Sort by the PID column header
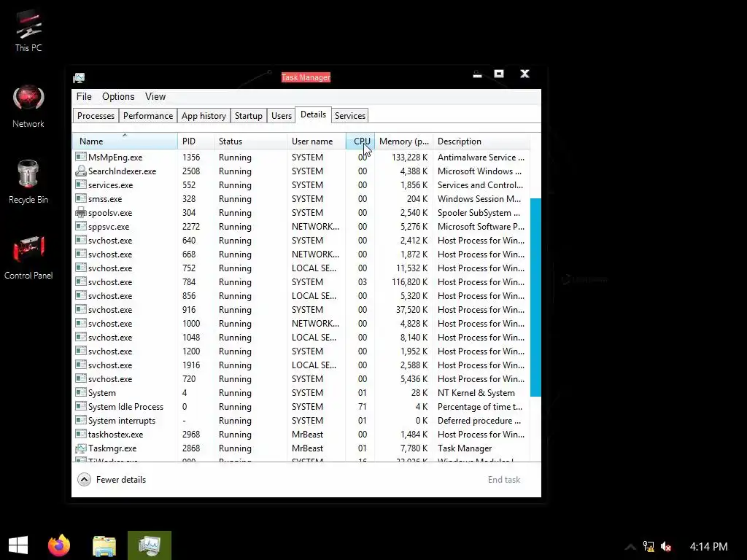 point(196,141)
